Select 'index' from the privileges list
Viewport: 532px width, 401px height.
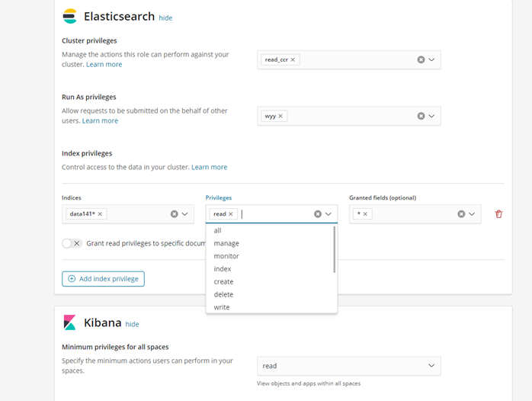tap(271, 269)
